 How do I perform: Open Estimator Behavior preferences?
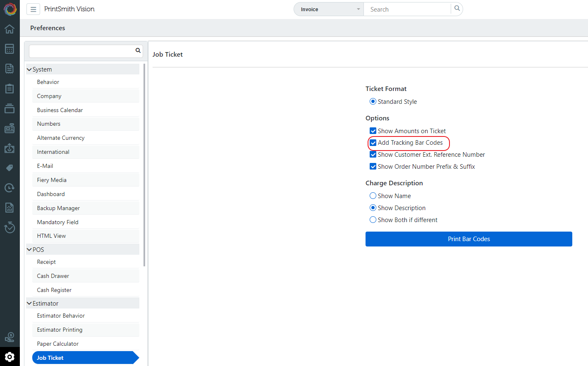click(86, 316)
